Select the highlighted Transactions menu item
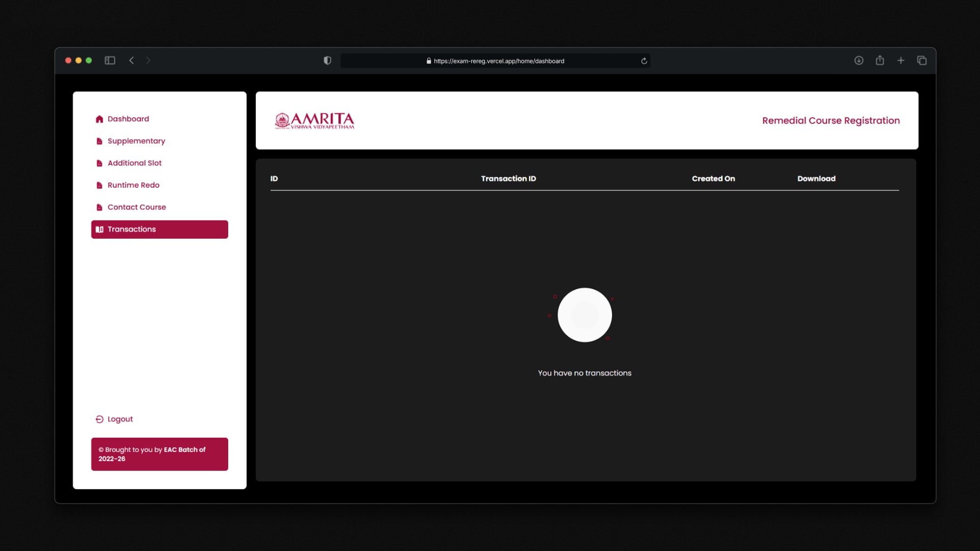The width and height of the screenshot is (980, 551). (x=159, y=230)
